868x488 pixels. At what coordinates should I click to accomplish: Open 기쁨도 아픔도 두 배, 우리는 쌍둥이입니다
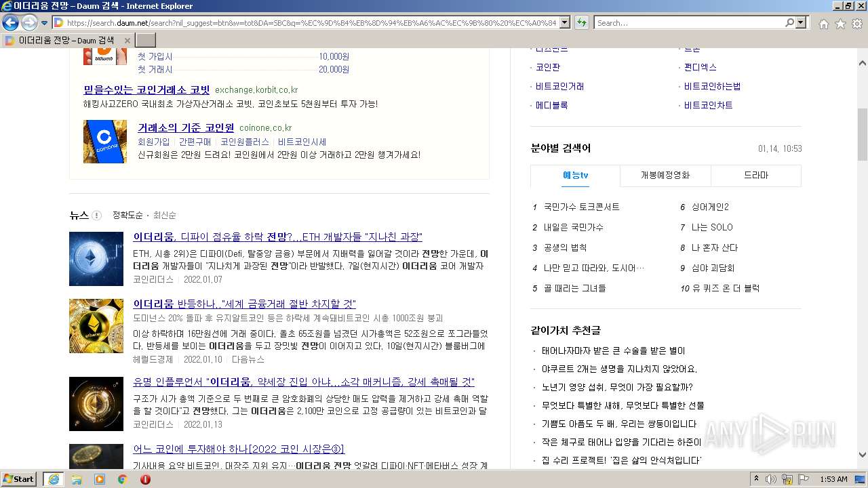pyautogui.click(x=619, y=424)
